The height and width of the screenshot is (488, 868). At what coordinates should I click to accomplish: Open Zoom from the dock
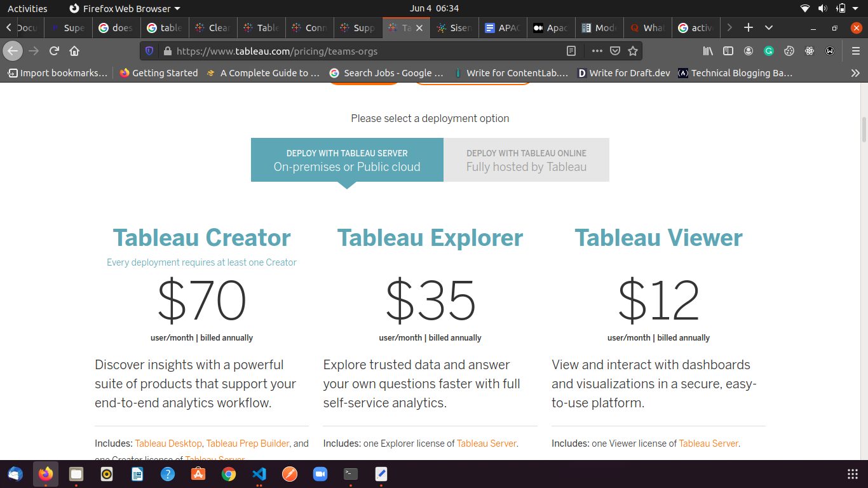(320, 474)
